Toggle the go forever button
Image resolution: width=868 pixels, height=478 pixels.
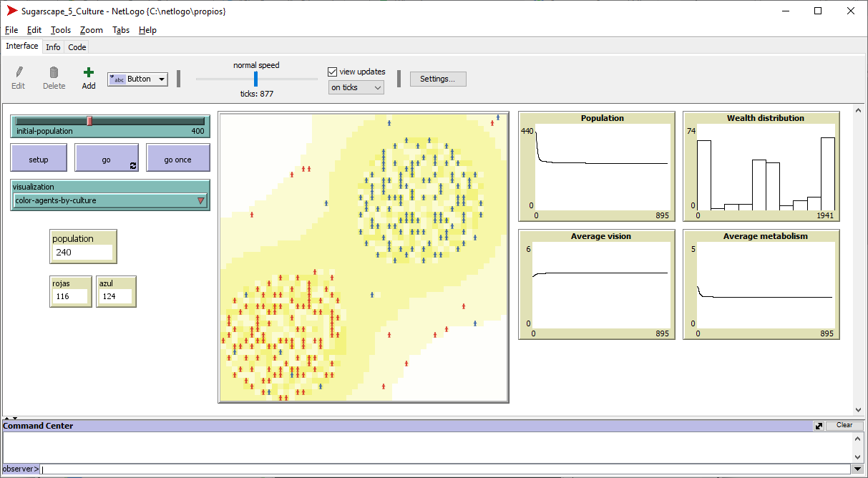(x=107, y=159)
